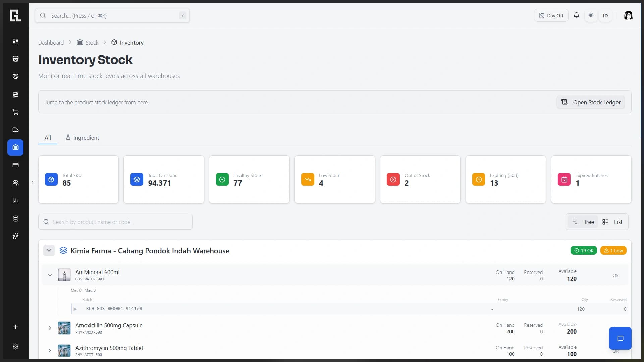Screen dimensions: 644x362
Task: Click the Expired Batches calendar icon
Action: coord(564,179)
